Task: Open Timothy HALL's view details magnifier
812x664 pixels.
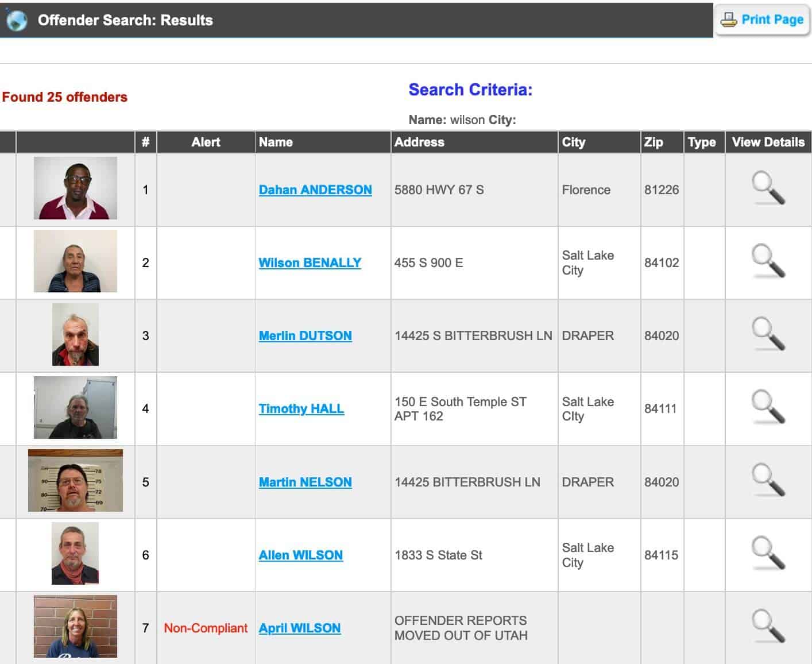Action: (x=768, y=407)
